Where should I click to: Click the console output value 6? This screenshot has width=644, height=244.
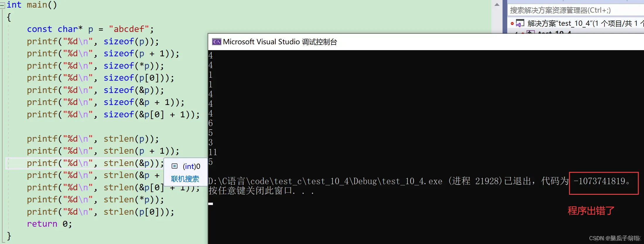click(x=211, y=123)
